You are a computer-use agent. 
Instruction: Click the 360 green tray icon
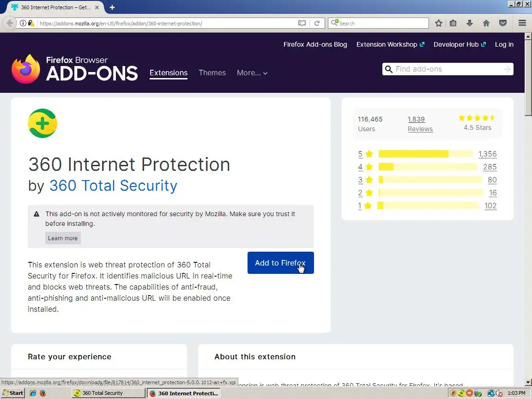pos(461,393)
